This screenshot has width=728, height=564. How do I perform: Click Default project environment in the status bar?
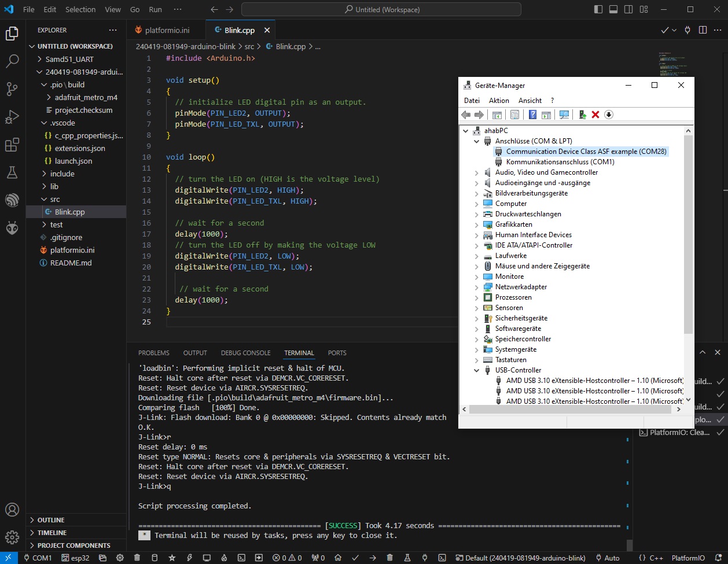[x=521, y=558]
